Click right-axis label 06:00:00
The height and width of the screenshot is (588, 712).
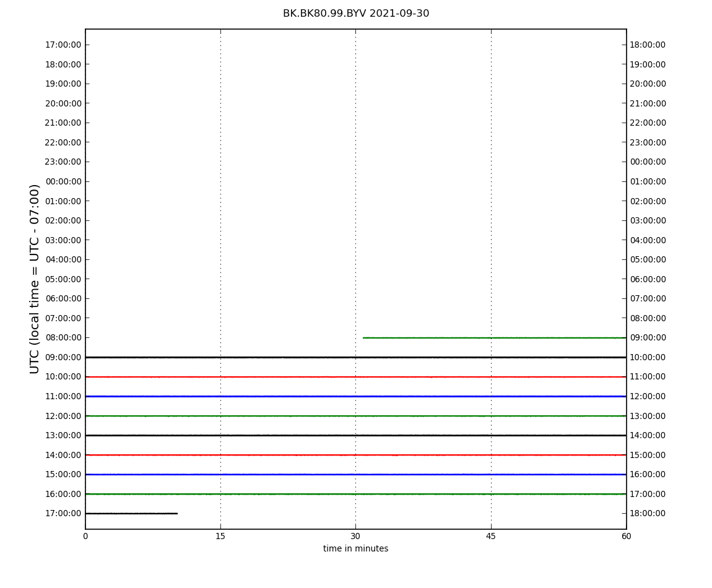[648, 279]
